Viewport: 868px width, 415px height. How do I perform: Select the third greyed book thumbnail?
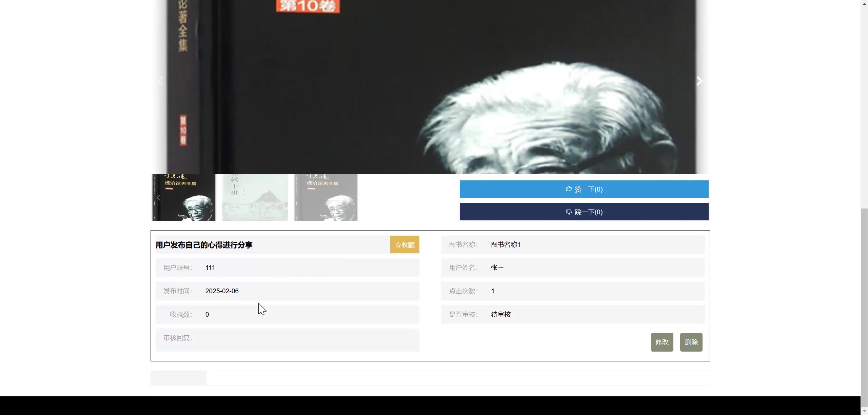click(x=326, y=198)
